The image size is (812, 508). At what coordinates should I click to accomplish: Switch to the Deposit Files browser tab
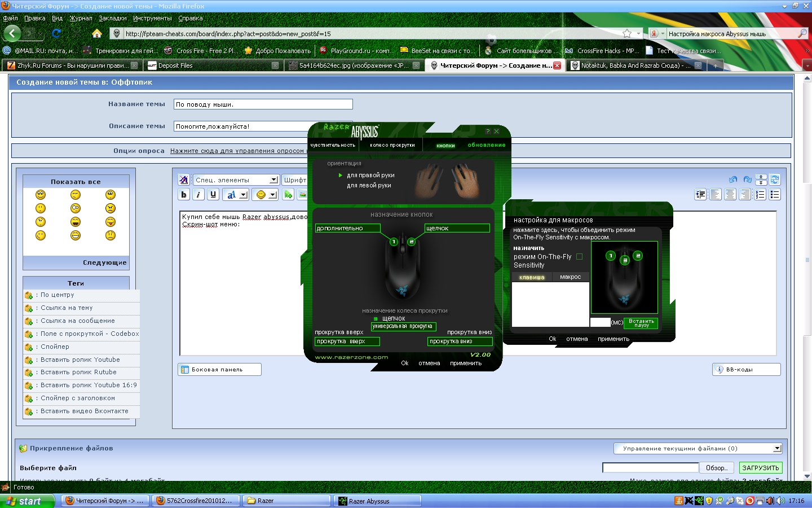[x=213, y=65]
